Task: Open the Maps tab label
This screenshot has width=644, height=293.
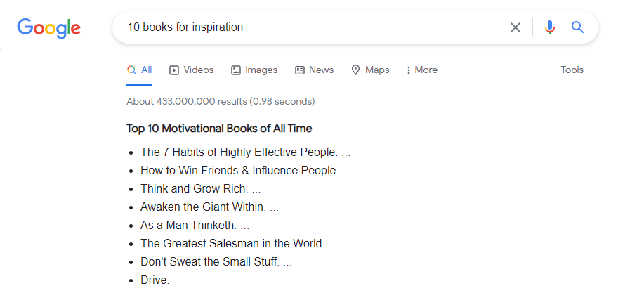Action: coord(377,70)
